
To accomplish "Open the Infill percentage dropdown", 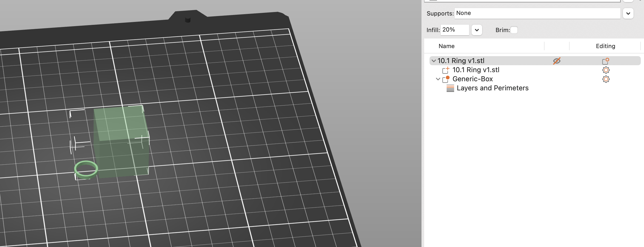I will point(477,30).
